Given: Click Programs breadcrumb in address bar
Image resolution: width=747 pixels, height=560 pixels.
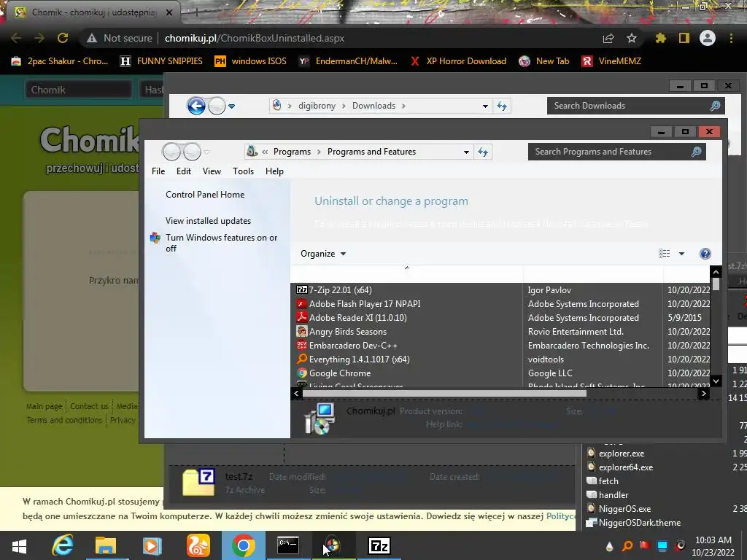Looking at the screenshot, I should click(x=292, y=152).
